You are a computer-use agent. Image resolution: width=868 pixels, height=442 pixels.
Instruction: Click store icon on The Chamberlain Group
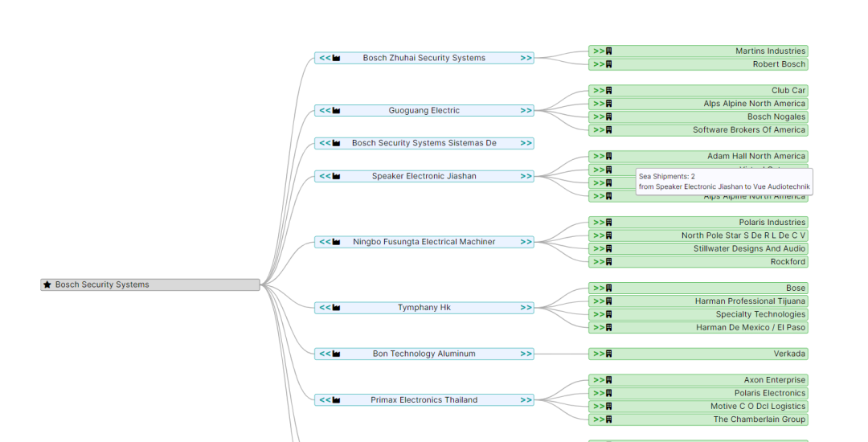(x=609, y=419)
